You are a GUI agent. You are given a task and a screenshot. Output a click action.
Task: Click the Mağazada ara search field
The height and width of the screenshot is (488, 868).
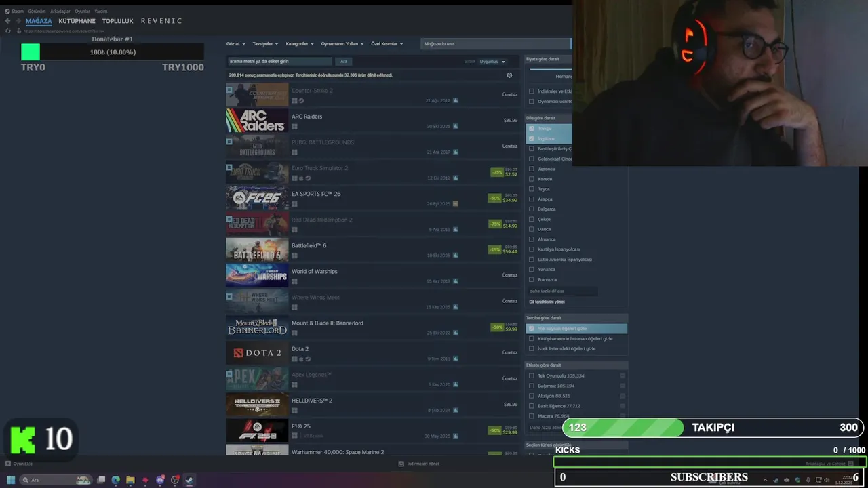tap(496, 43)
